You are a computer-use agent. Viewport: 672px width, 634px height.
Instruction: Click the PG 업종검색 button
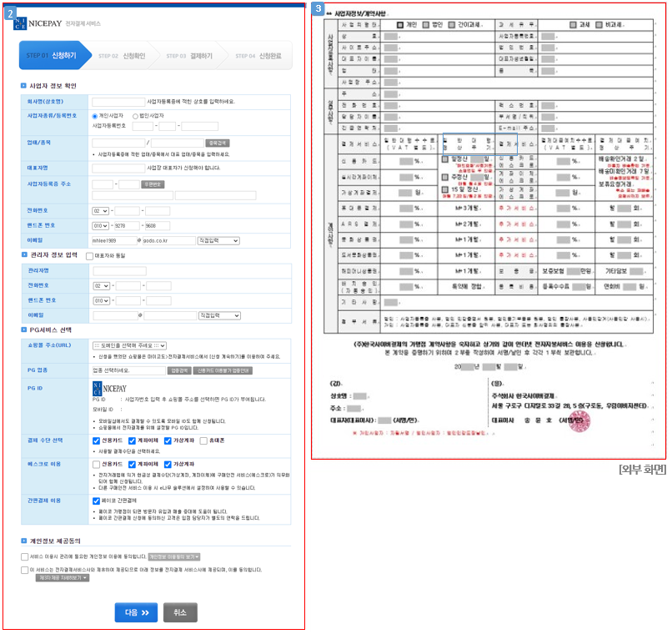(179, 370)
